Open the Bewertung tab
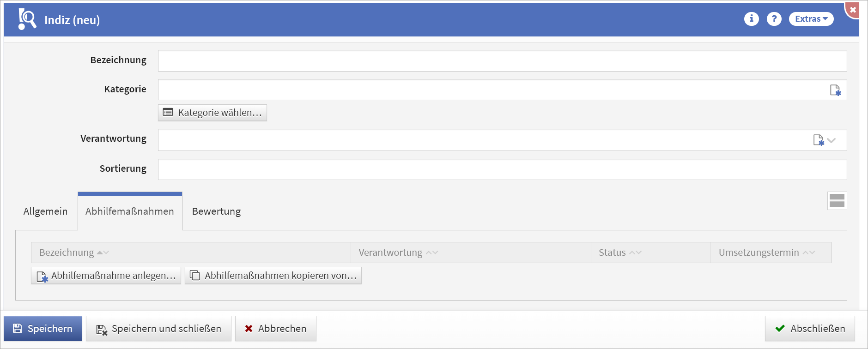 click(216, 211)
